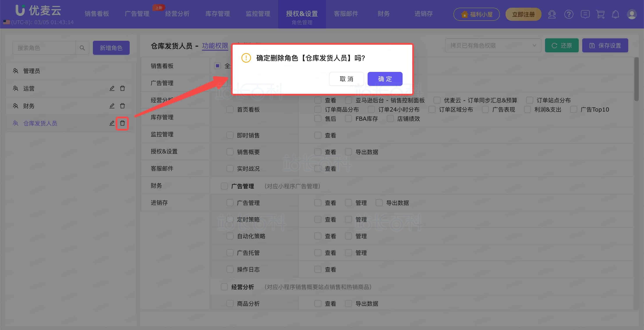Click the 搜索角色 input field
644x330 pixels.
pyautogui.click(x=44, y=48)
